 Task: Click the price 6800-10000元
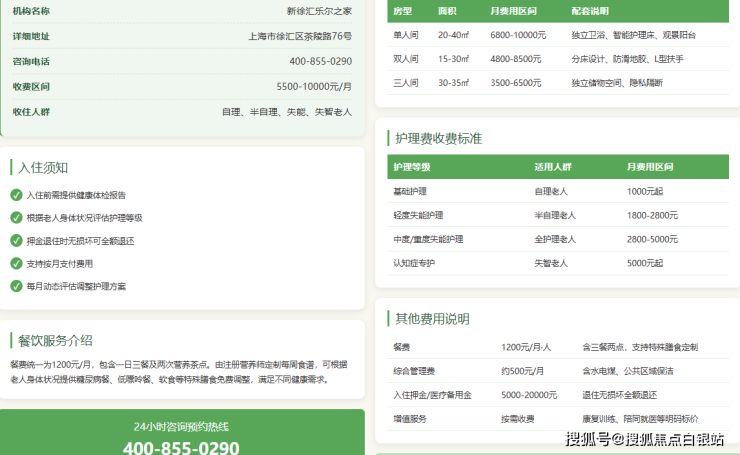[x=518, y=35]
